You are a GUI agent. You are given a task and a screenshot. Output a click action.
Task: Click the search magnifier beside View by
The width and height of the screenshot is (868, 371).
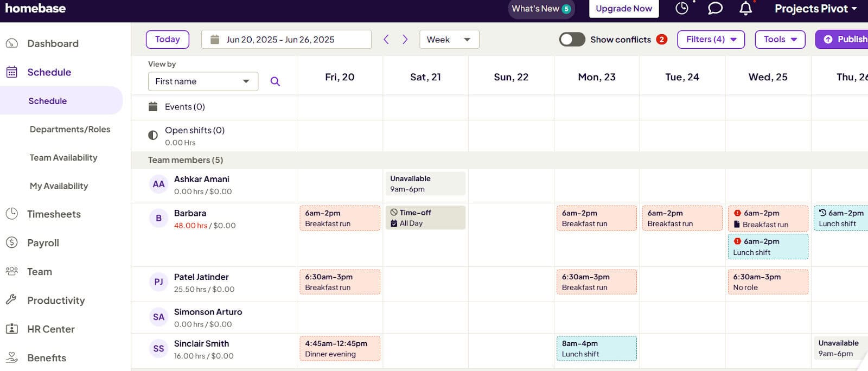[275, 81]
